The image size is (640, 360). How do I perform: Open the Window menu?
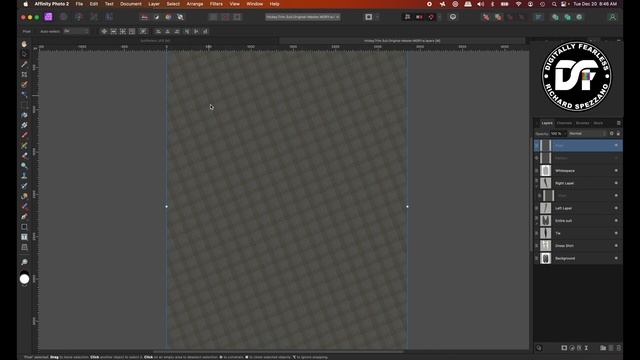(x=255, y=4)
